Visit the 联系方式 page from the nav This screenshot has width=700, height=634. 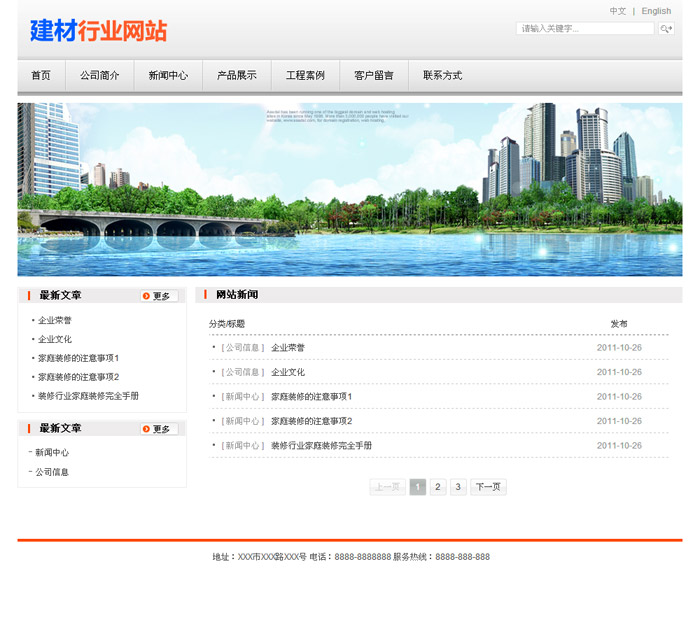442,76
